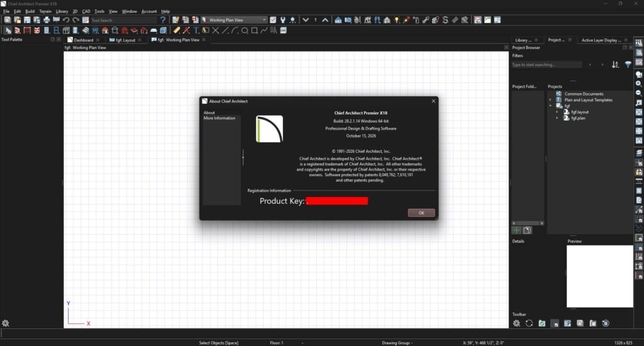Select About in dialog side list
This screenshot has width=644, height=346.
209,113
